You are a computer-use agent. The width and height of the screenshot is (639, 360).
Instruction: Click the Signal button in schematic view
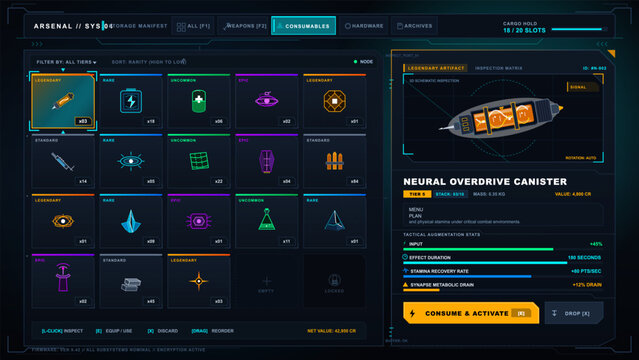click(582, 87)
